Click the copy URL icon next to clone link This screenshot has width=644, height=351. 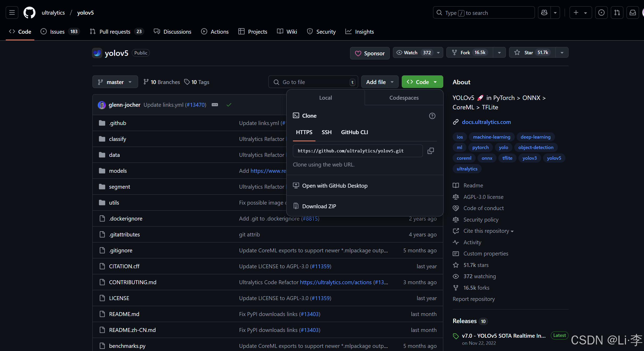point(431,151)
